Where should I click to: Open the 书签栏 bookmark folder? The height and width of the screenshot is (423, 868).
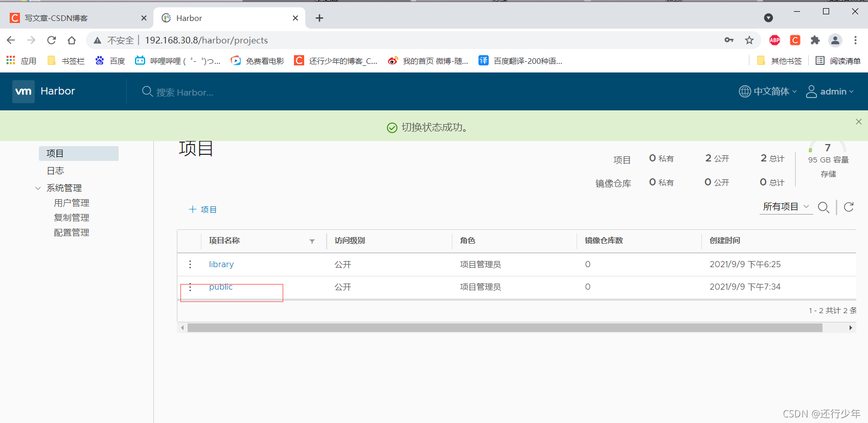pyautogui.click(x=66, y=61)
